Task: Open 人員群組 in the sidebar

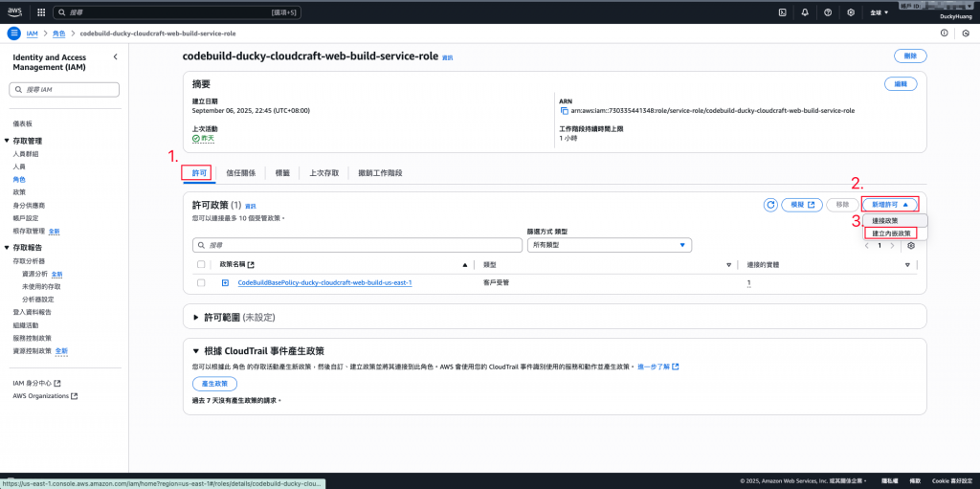Action: pyautogui.click(x=25, y=154)
